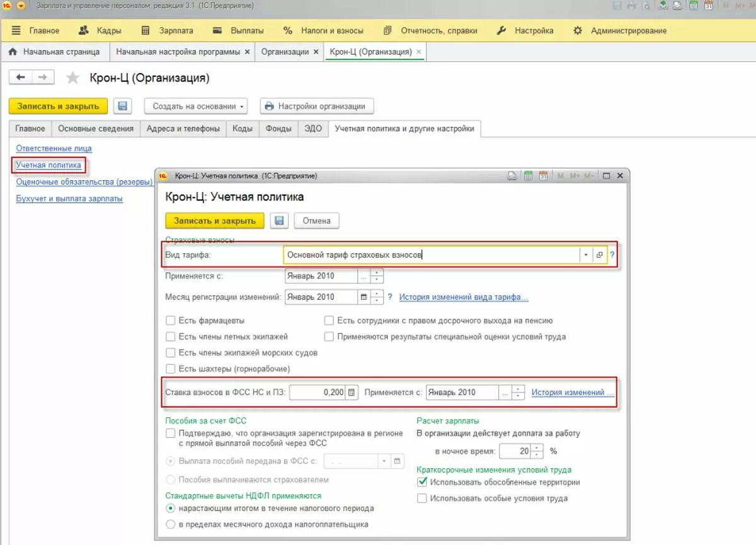Click ellipsis button beside Ставка Применяется с

505,392
